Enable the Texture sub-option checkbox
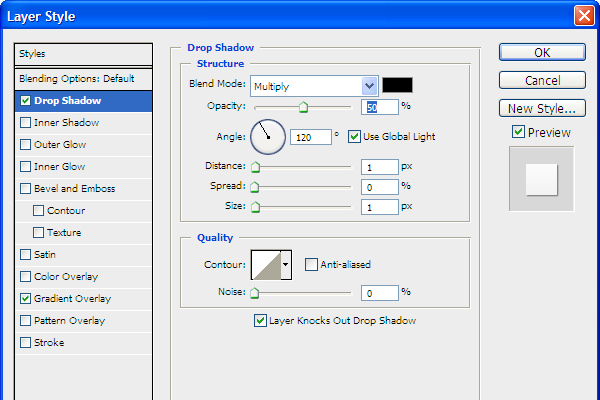The width and height of the screenshot is (600, 400). point(38,232)
